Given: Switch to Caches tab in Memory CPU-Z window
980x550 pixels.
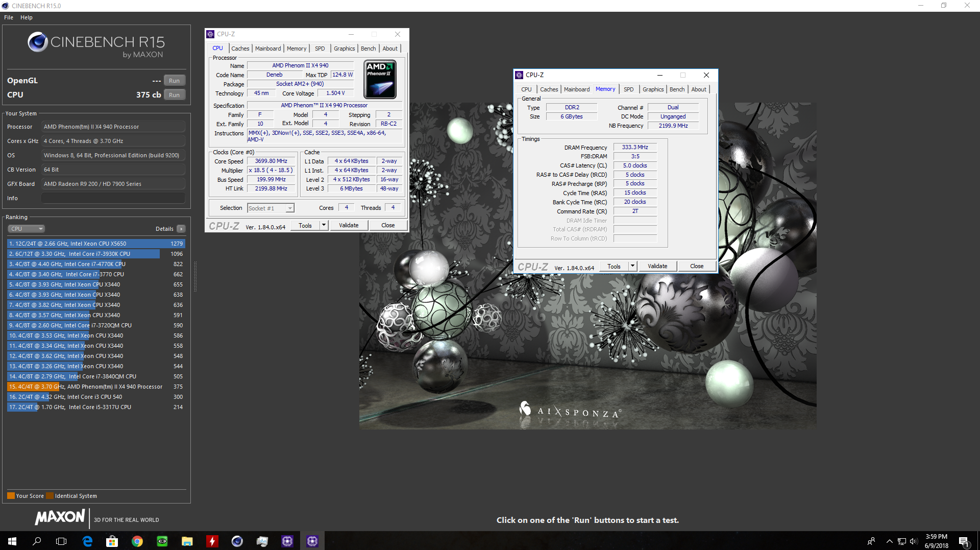Looking at the screenshot, I should click(x=549, y=89).
